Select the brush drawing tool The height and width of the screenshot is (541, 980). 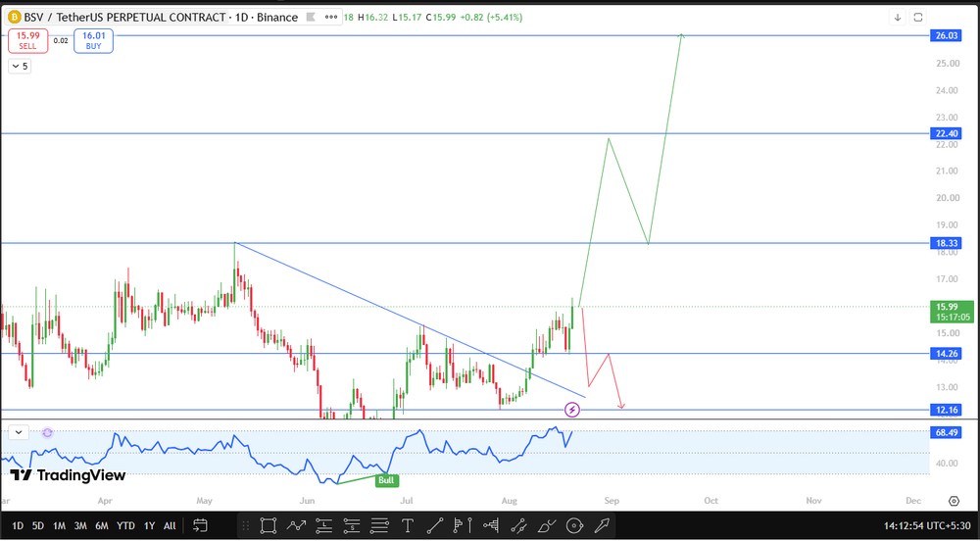547,525
